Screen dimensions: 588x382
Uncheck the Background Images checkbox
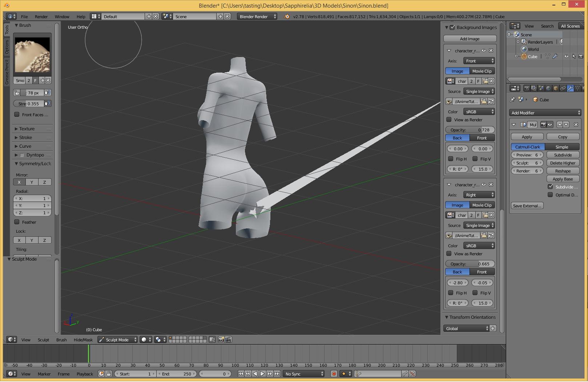pos(452,27)
